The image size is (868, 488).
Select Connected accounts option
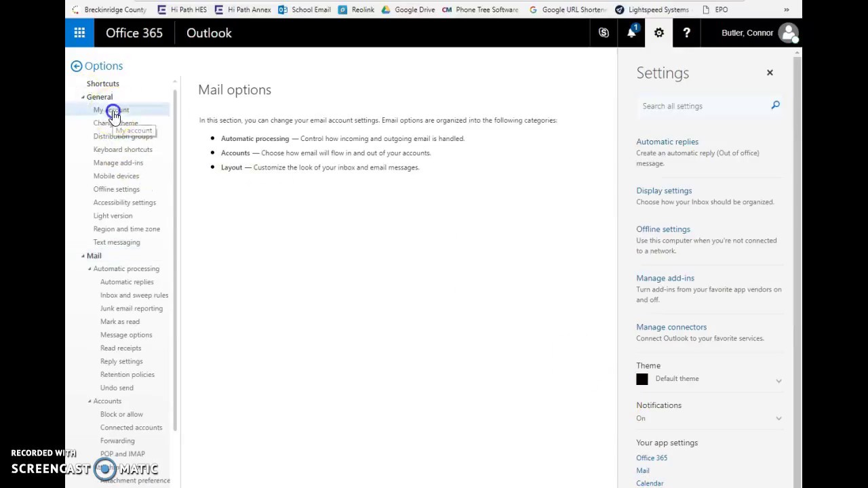pos(131,428)
